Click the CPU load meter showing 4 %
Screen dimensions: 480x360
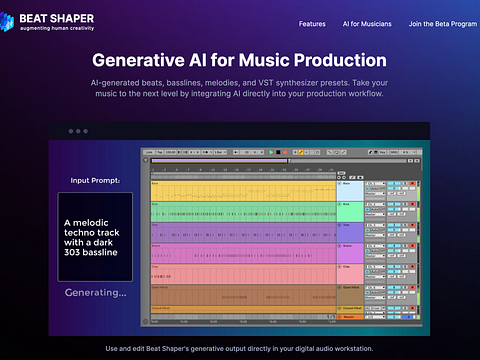pyautogui.click(x=407, y=152)
